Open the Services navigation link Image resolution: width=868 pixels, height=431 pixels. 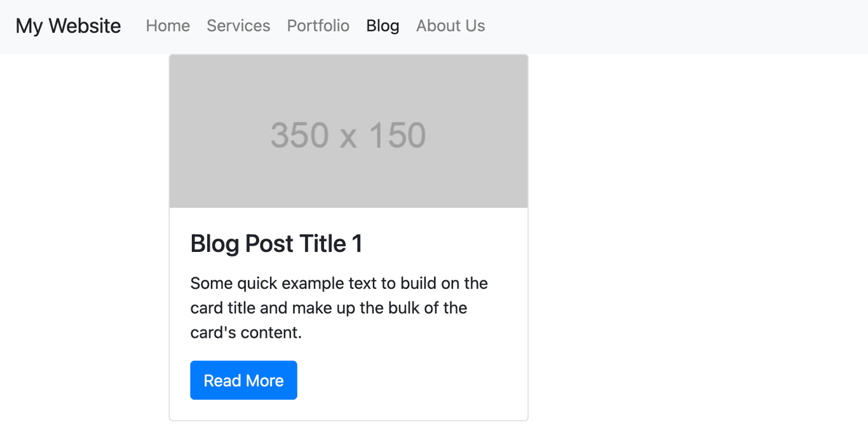point(238,26)
